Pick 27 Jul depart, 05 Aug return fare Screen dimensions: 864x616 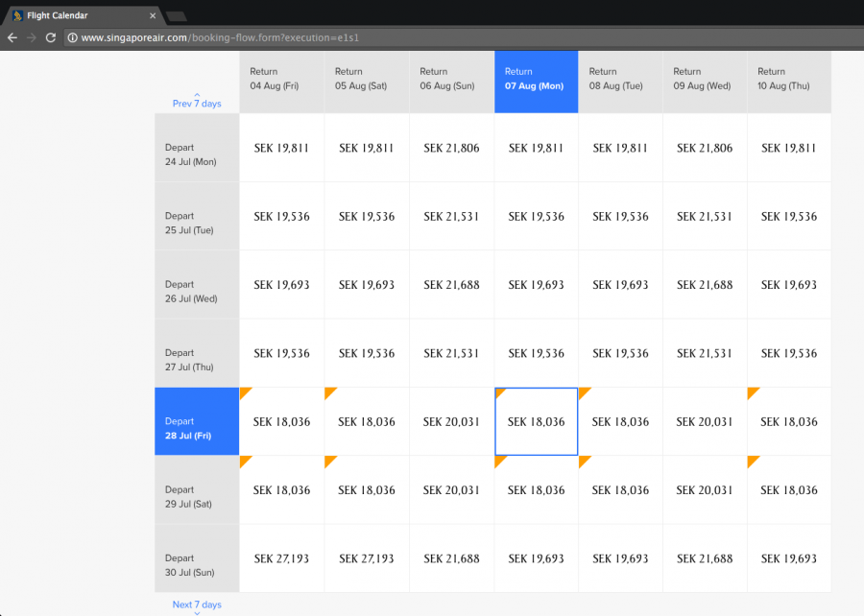(x=367, y=353)
